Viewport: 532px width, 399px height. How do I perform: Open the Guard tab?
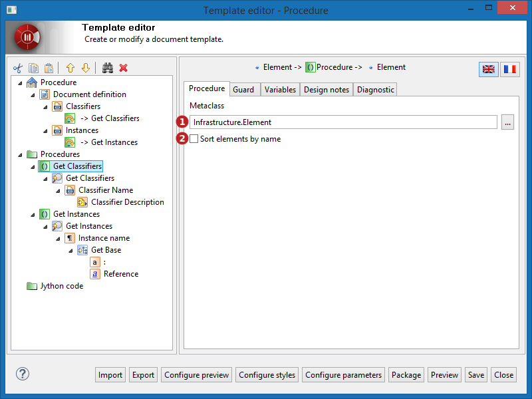(243, 90)
